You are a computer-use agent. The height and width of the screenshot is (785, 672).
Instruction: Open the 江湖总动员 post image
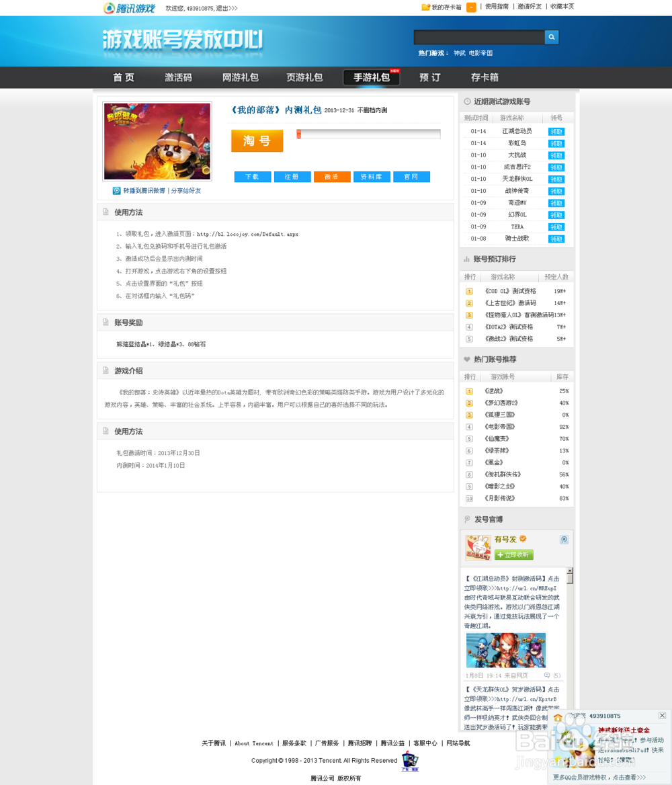tap(506, 651)
